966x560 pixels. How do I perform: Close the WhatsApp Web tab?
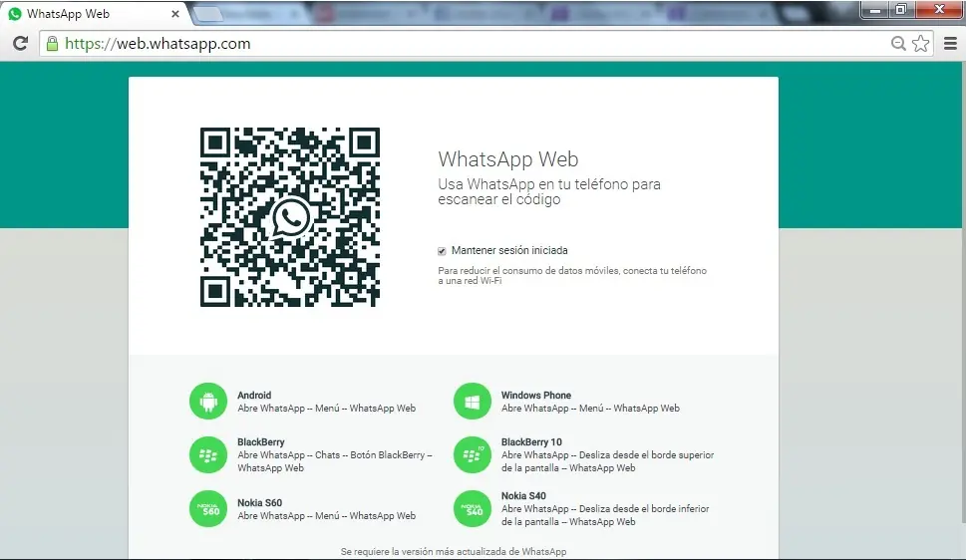coord(175,14)
